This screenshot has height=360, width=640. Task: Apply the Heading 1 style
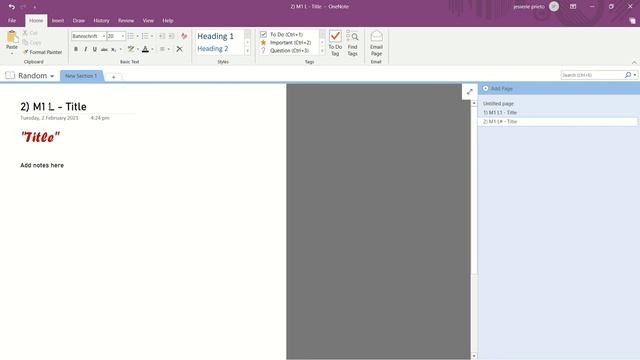pyautogui.click(x=216, y=36)
